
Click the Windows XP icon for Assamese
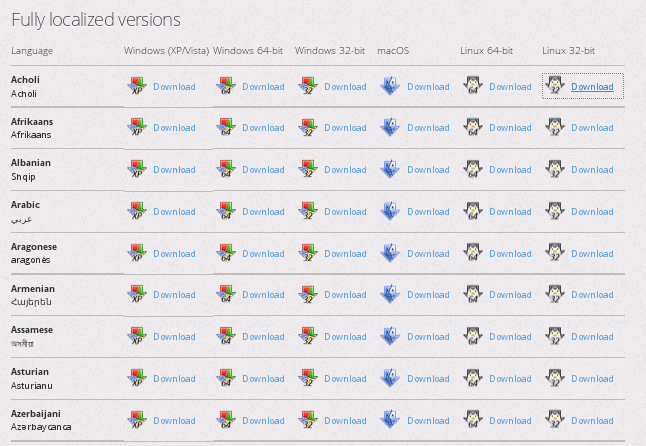pos(136,337)
